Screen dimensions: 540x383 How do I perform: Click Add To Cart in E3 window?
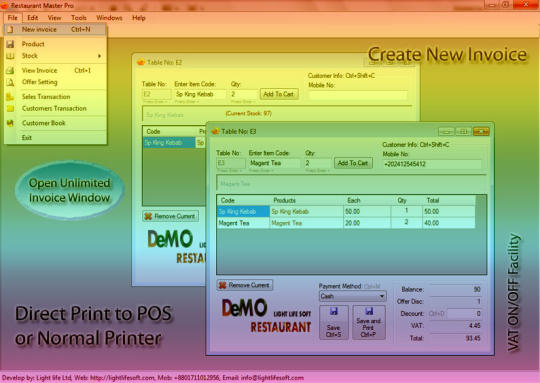tap(353, 163)
